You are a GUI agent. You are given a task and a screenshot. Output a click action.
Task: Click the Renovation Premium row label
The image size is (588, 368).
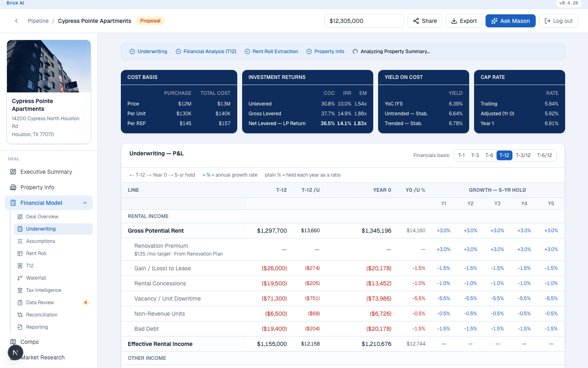[161, 246]
